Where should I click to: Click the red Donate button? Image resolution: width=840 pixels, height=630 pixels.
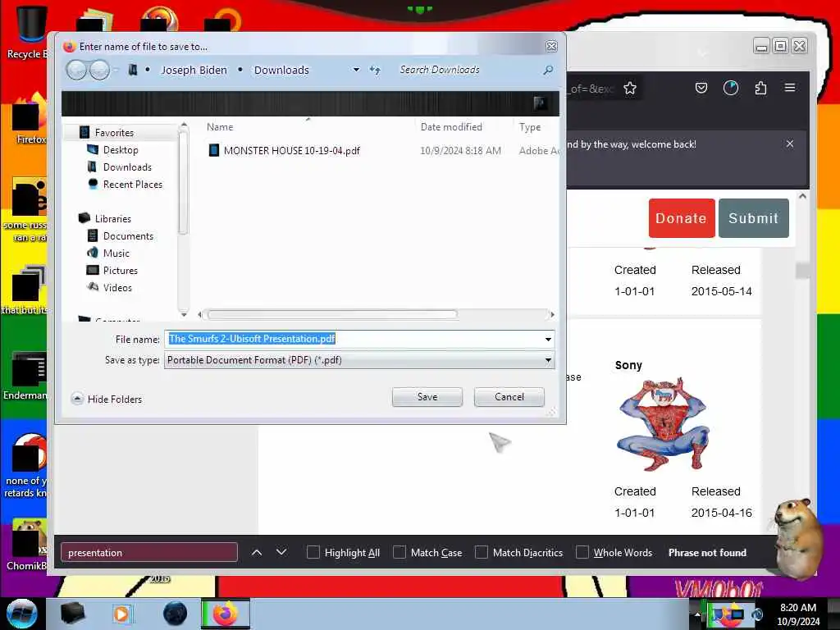pos(682,218)
